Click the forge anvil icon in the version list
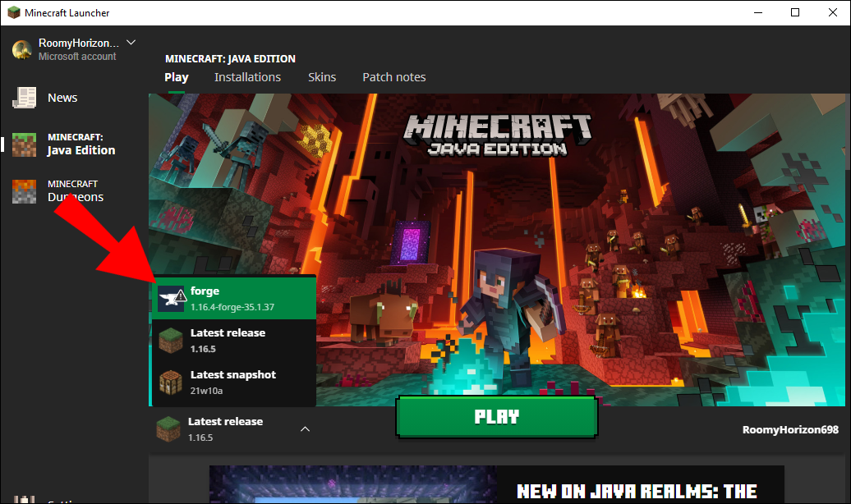Screen dimensions: 851x504 pos(170,297)
